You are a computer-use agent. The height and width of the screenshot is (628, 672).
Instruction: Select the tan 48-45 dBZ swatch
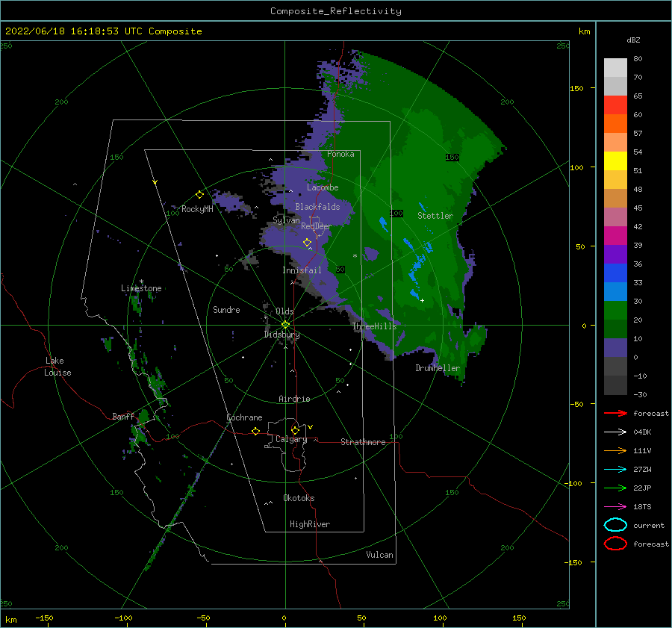point(615,199)
